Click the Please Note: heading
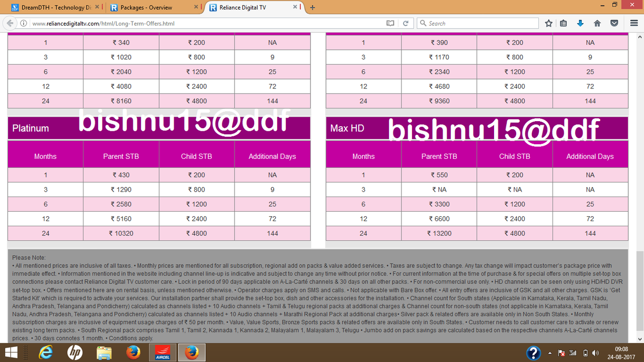644x362 pixels. point(29,258)
